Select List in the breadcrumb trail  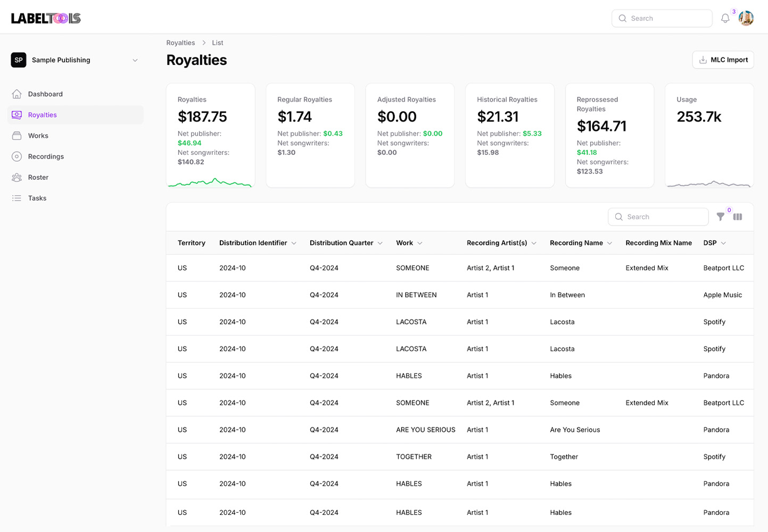click(217, 43)
